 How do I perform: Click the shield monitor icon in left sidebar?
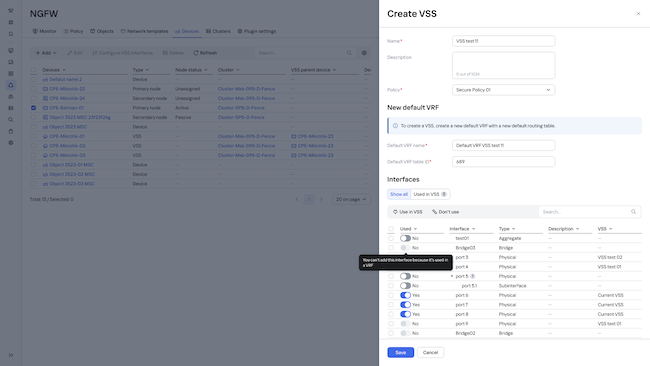coord(11,50)
